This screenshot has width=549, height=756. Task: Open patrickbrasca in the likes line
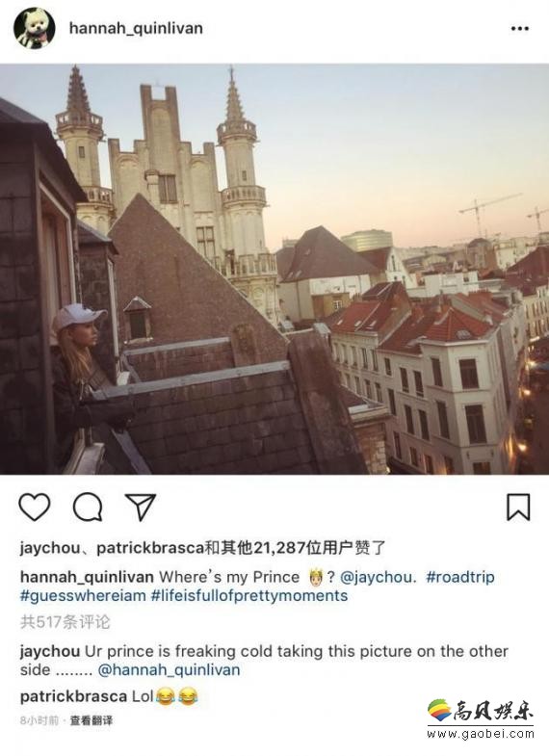click(x=150, y=548)
